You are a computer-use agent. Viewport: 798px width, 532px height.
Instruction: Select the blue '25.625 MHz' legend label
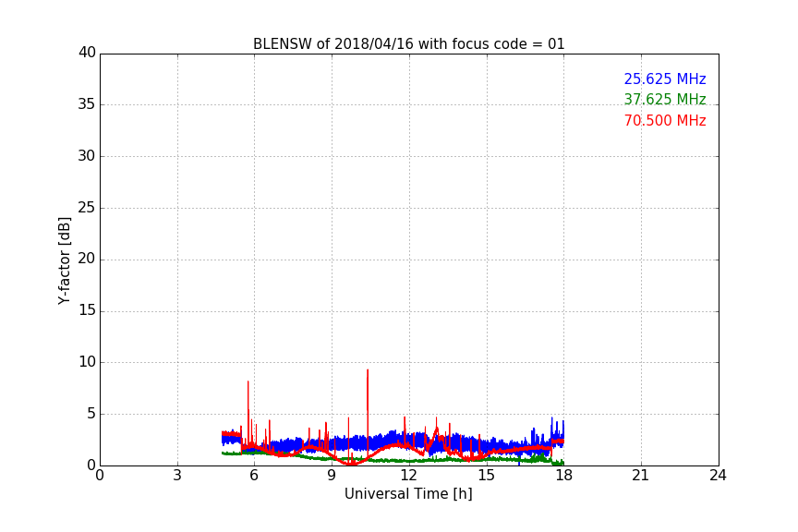coord(665,79)
